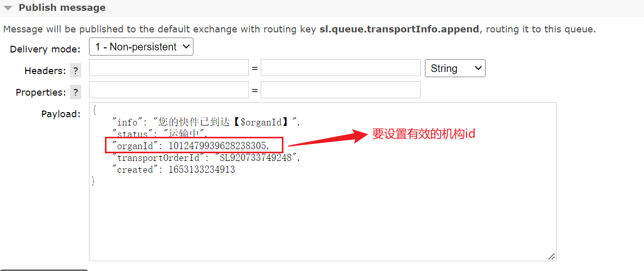Focus the Properties value input field
Screen dimensions: 644x271
341,89
